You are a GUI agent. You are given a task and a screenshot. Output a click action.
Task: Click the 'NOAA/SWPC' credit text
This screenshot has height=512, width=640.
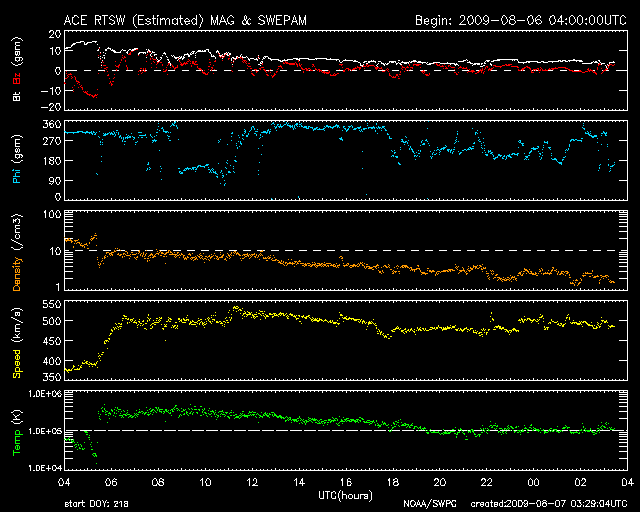[430, 504]
